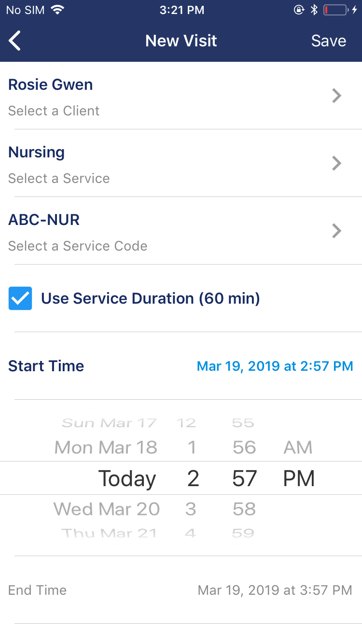Tap the Bluetooth status icon
Viewport: 362px width, 644px height.
[x=314, y=10]
